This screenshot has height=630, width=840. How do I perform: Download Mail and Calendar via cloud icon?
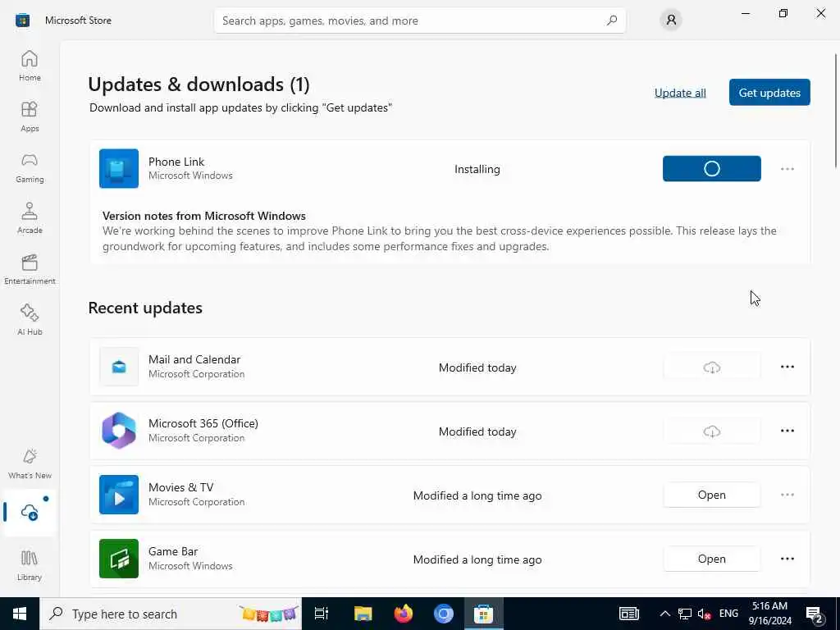(x=711, y=367)
